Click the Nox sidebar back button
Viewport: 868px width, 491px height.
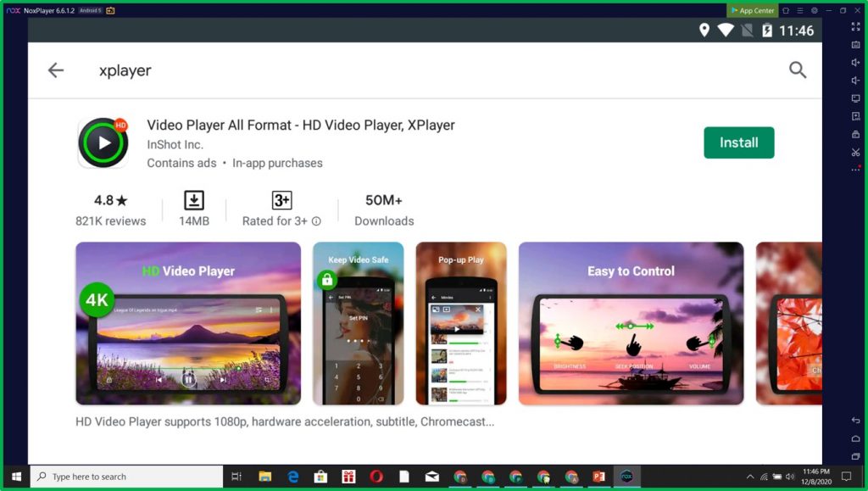[x=856, y=421]
